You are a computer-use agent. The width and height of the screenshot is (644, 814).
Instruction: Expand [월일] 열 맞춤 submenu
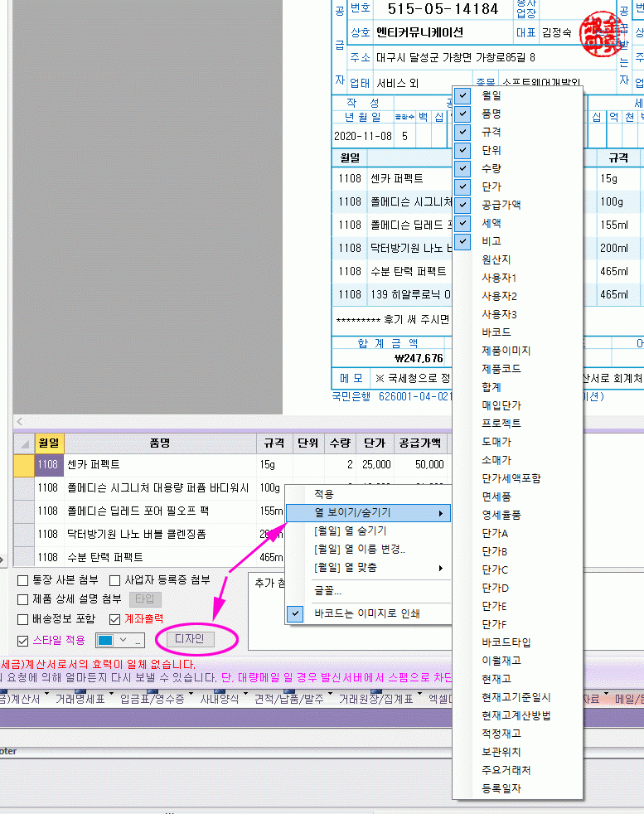click(x=369, y=568)
